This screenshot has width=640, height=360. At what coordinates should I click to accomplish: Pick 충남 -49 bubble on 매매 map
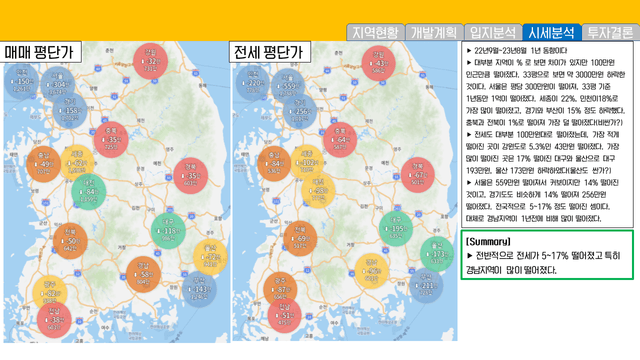pos(44,164)
